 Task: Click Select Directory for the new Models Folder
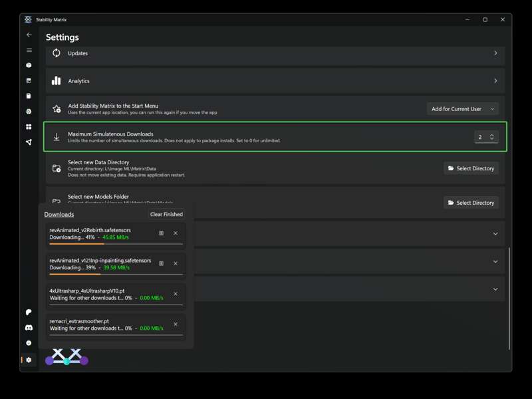pos(471,202)
